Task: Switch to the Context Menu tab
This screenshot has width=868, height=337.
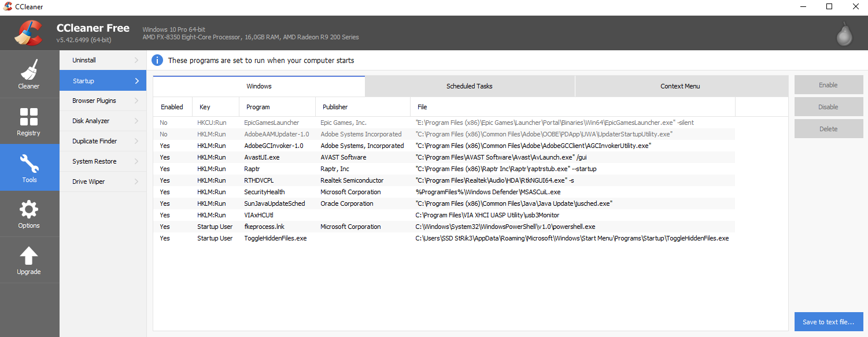Action: pos(680,86)
